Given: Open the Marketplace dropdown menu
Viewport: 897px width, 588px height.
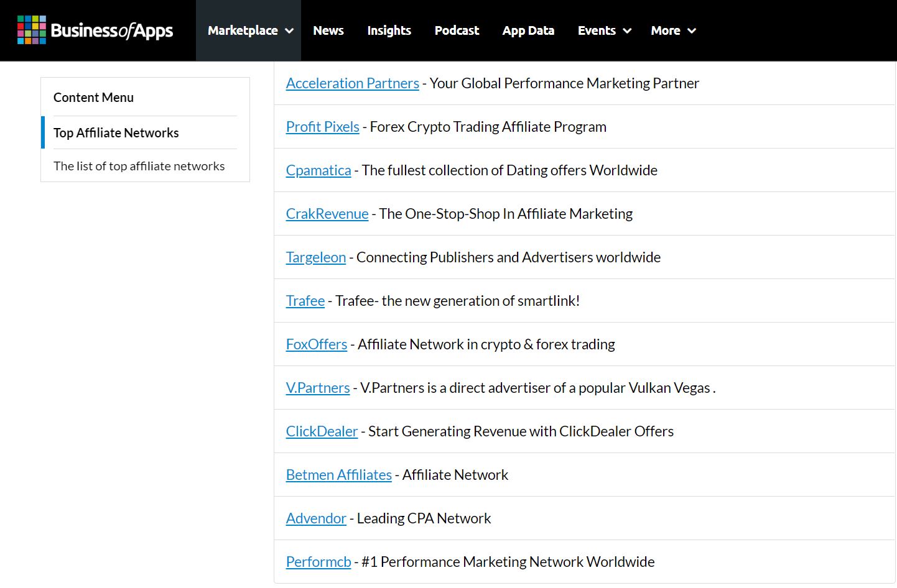Looking at the screenshot, I should pyautogui.click(x=250, y=30).
